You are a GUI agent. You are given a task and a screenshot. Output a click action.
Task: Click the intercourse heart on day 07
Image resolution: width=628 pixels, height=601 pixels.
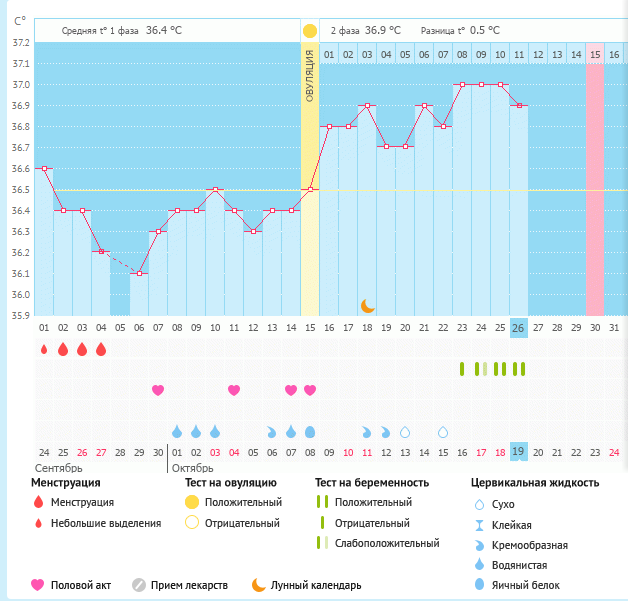tap(157, 390)
